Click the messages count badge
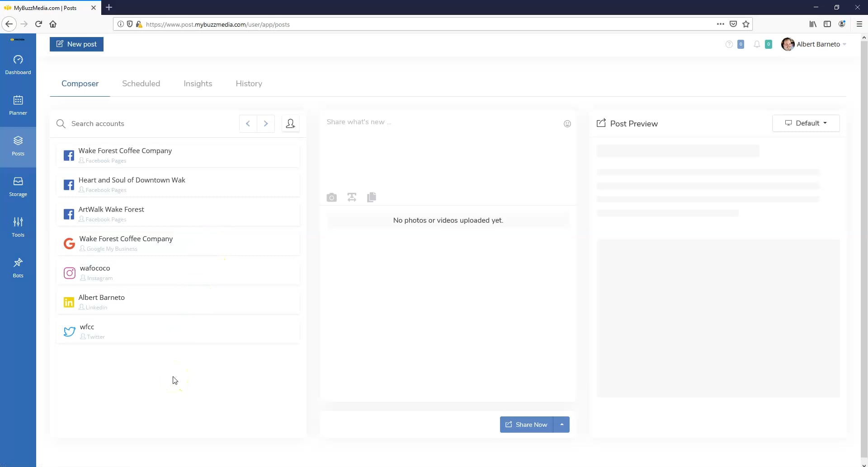Viewport: 868px width, 467px height. pyautogui.click(x=741, y=44)
